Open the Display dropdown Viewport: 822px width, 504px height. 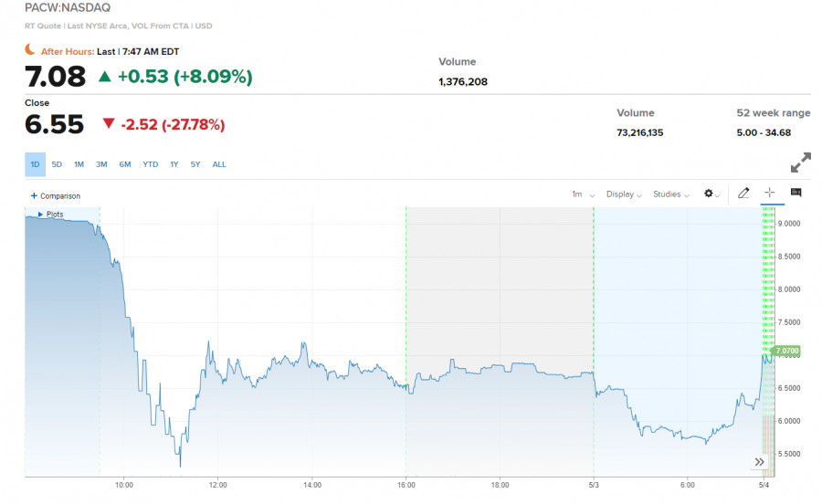point(623,194)
